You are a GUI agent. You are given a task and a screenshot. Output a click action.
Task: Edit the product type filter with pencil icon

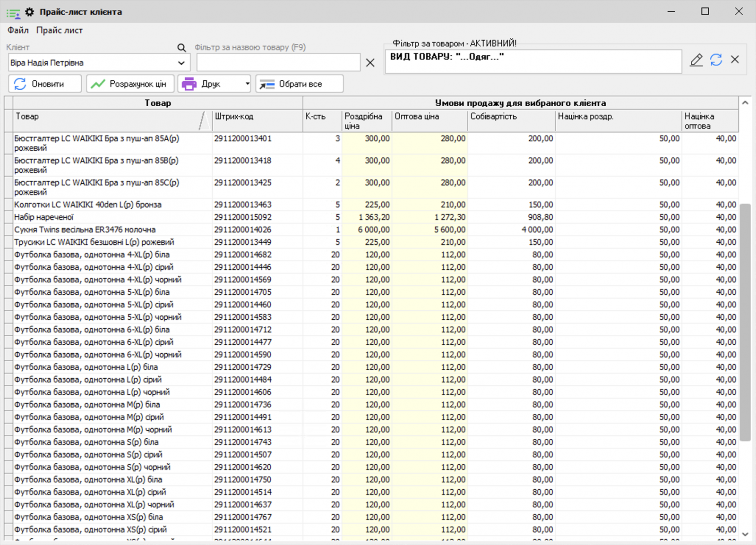point(696,60)
